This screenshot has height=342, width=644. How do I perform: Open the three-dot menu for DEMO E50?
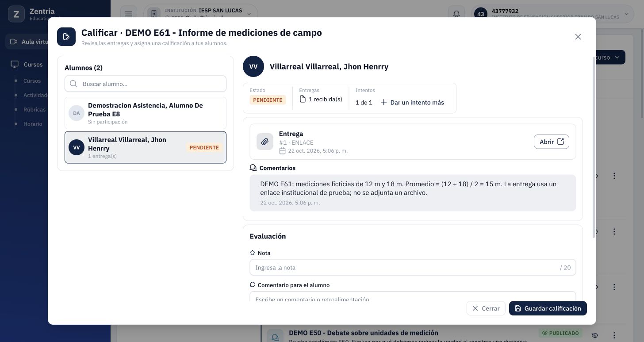click(x=614, y=335)
